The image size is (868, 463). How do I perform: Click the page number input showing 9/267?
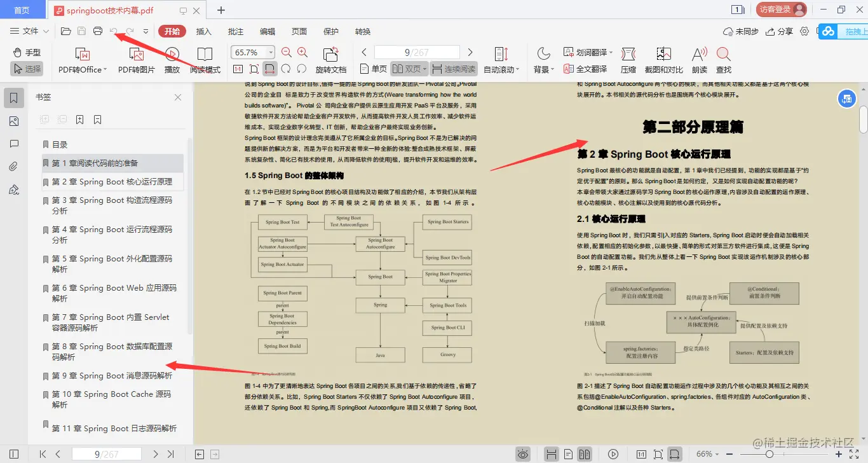416,52
